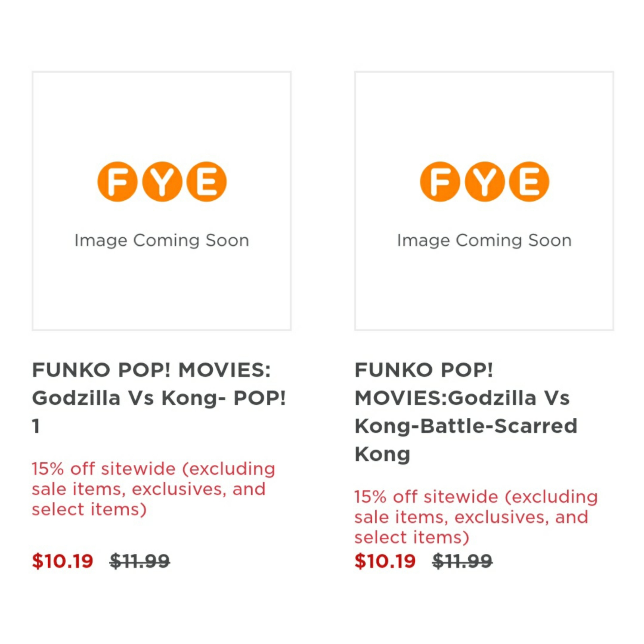Open the Godzilla Vs Kong- POP! 1 product title
Viewport: 644px width, 644px height.
click(x=159, y=398)
